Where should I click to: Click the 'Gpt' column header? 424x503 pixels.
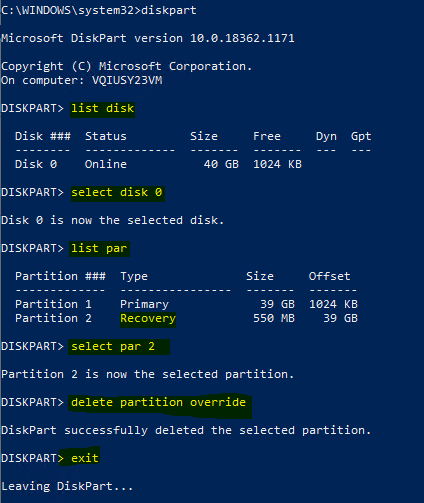(361, 137)
